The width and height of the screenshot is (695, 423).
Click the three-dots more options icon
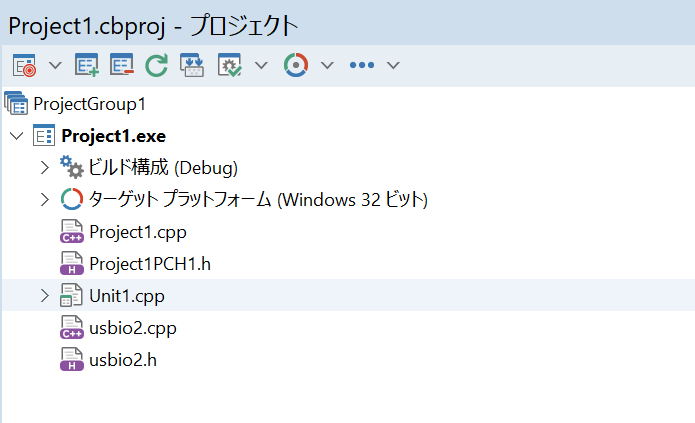[361, 65]
